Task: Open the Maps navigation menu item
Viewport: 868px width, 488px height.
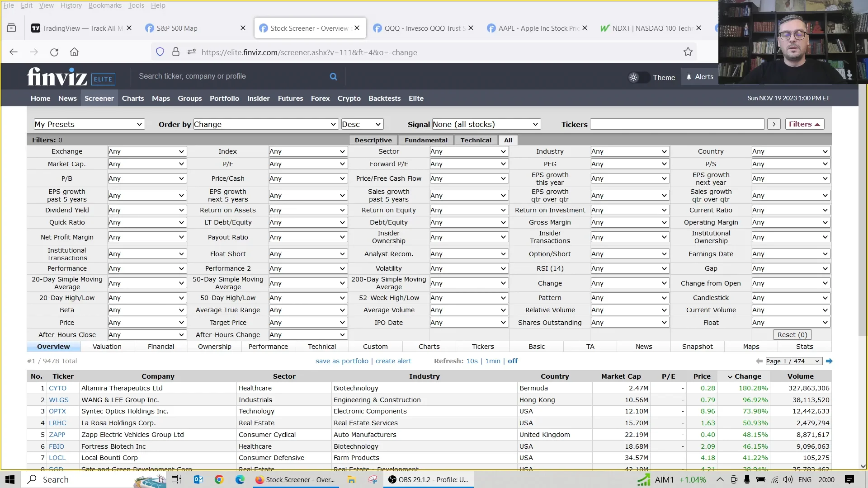Action: click(x=160, y=98)
